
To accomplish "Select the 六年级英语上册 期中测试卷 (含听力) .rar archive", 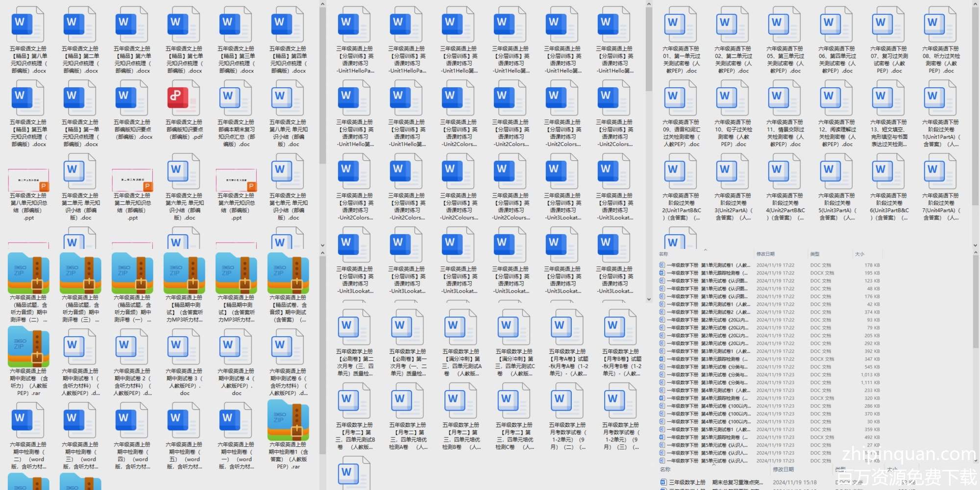I will [x=28, y=347].
